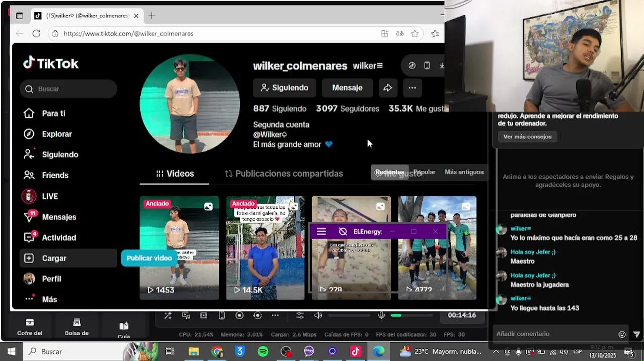Click phone app icon in top pill
644x361 pixels.
coord(427,65)
